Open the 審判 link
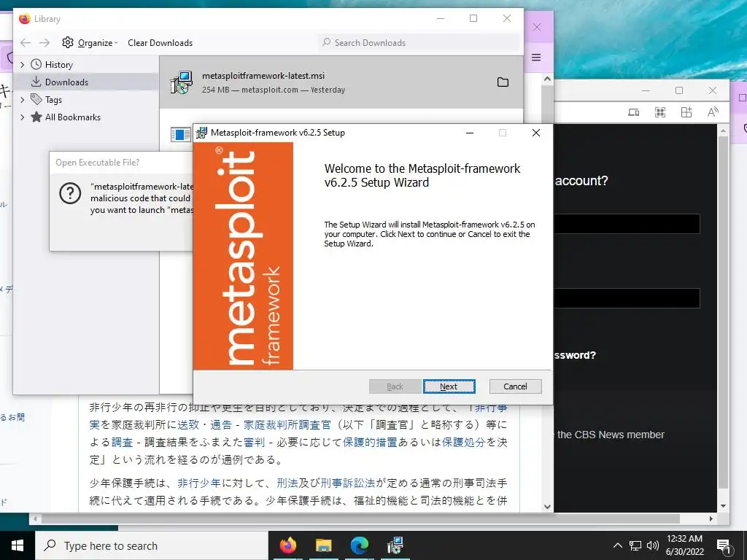 click(254, 443)
